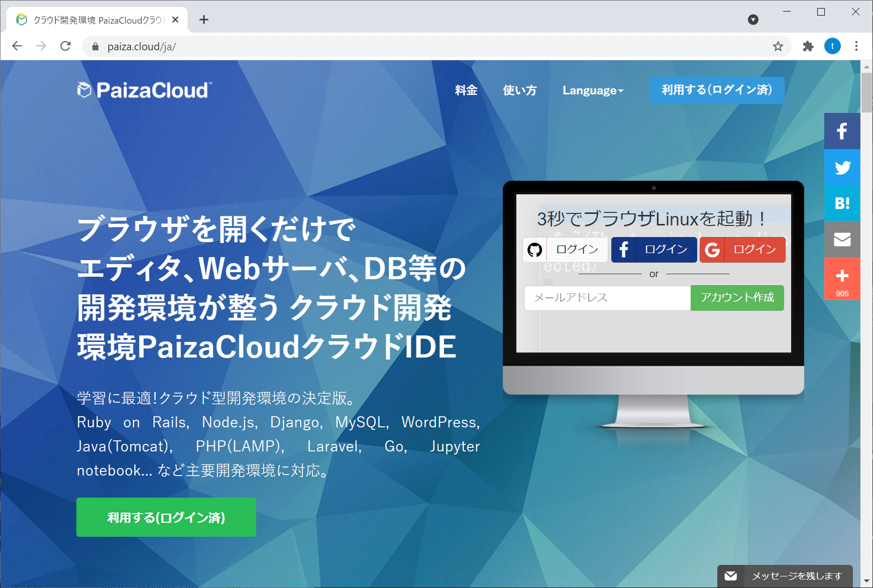This screenshot has height=588, width=873.
Task: Click the ブラウザを開くだけで headline line
Action: [216, 229]
